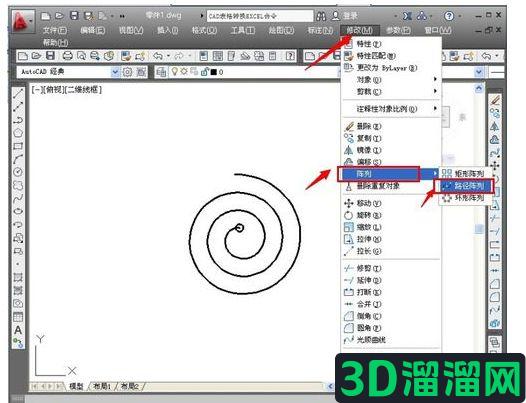Toggle the layer lightbulb on/off icon
This screenshot has width=526, height=403.
pos(174,71)
